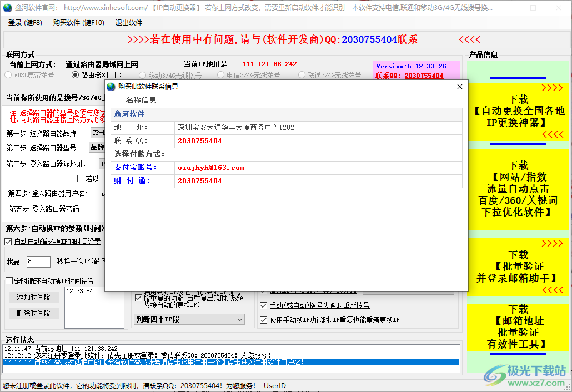The height and width of the screenshot is (392, 572).
Task: Select the 12:23:54 entry in the time list
Action: tap(79, 291)
